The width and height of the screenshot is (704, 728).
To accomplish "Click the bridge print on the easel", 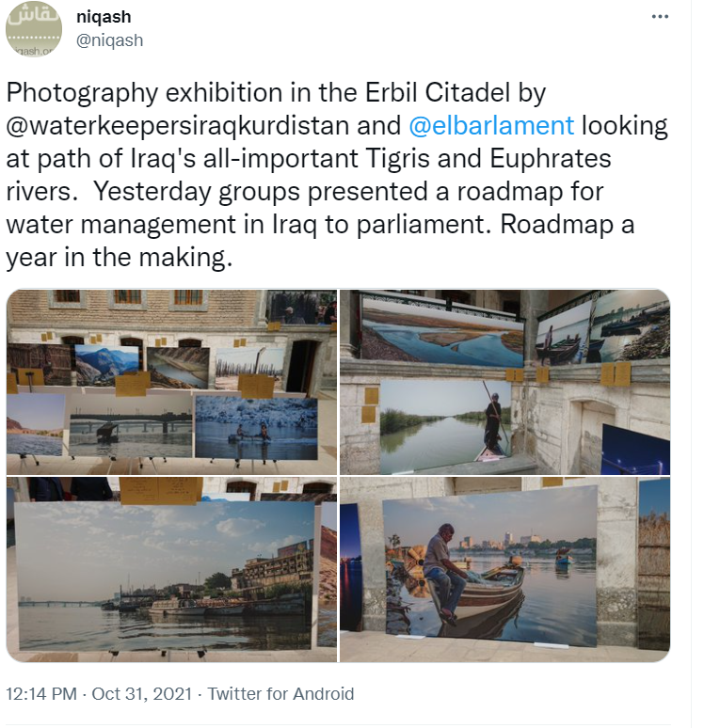I will pyautogui.click(x=130, y=424).
